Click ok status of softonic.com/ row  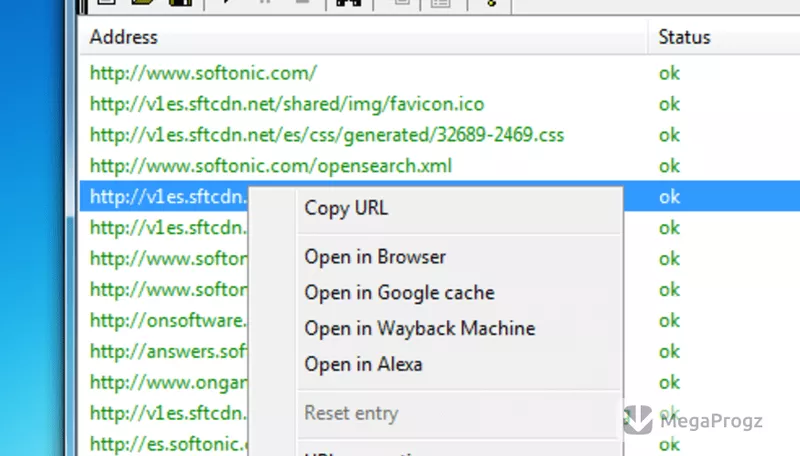[x=669, y=73]
